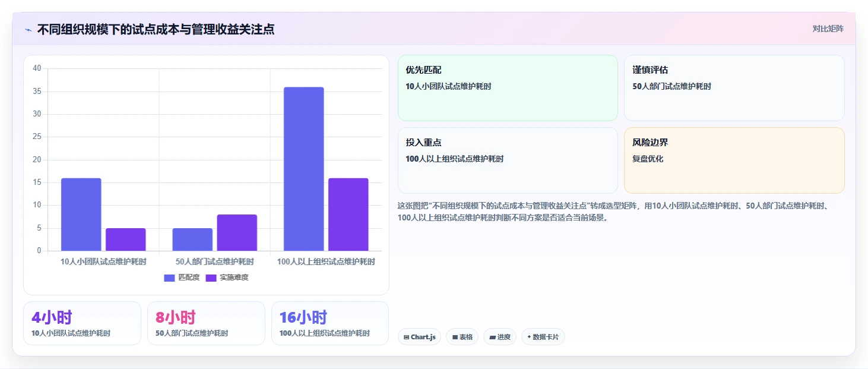Image resolution: width=868 pixels, height=369 pixels.
Task: Click the Chart.js tag chip
Action: (419, 337)
